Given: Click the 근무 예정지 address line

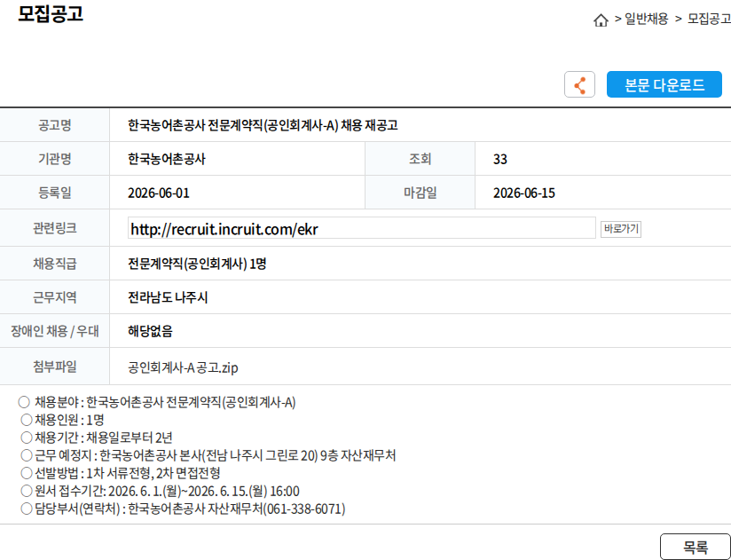Looking at the screenshot, I should 208,455.
